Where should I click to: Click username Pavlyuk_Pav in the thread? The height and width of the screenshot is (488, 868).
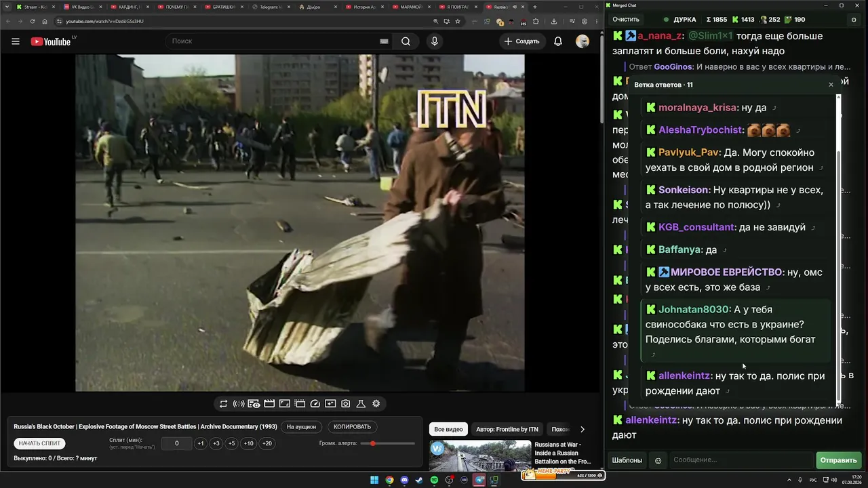(x=690, y=152)
